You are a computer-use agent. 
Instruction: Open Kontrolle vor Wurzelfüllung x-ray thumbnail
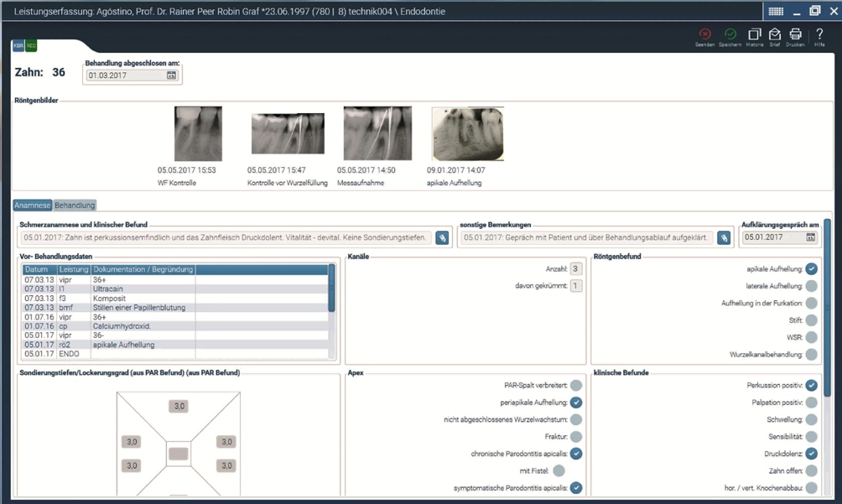coord(288,133)
